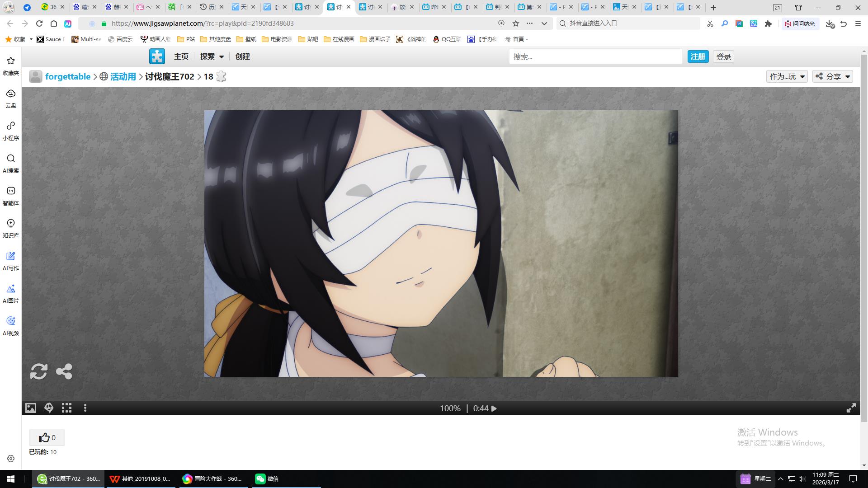The height and width of the screenshot is (488, 868).
Task: Show the puzzle image preview icon
Action: [30, 408]
